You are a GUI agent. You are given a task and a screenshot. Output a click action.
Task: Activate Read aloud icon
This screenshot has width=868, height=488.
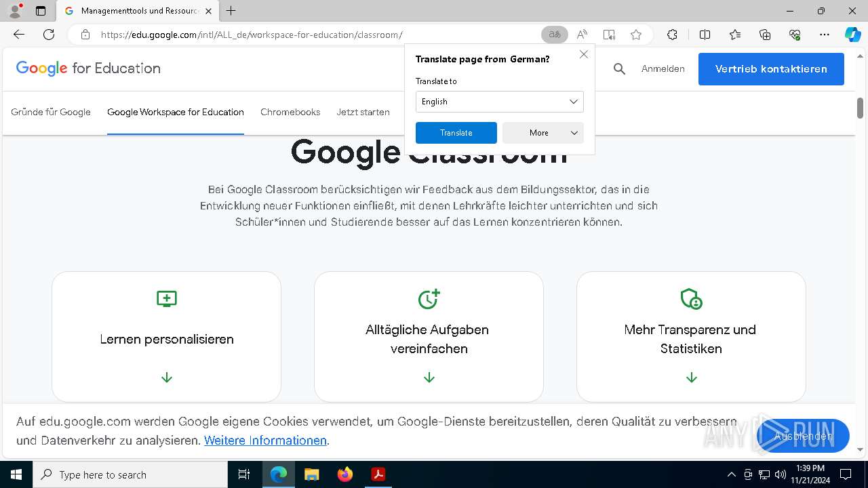(582, 35)
